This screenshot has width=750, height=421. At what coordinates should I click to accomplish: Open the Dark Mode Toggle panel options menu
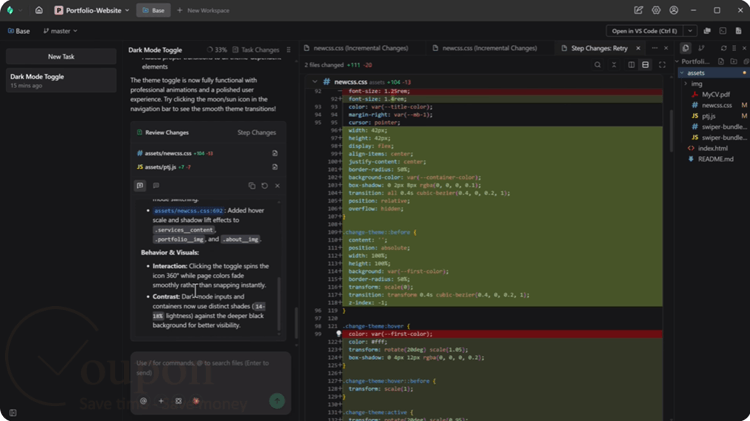[x=288, y=50]
